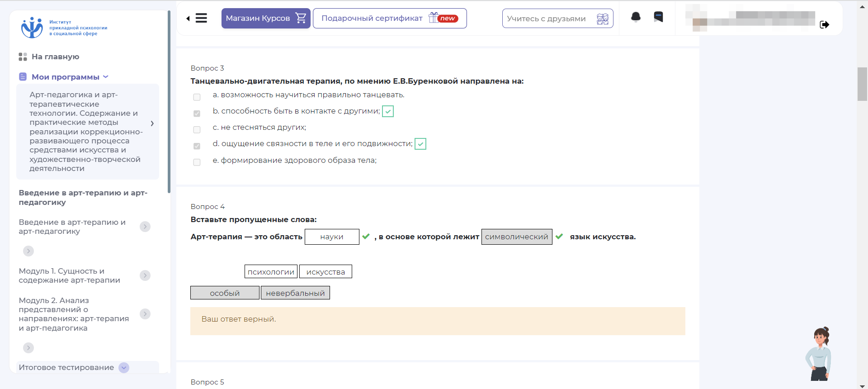Open notifications bell icon
868x389 pixels.
(636, 17)
